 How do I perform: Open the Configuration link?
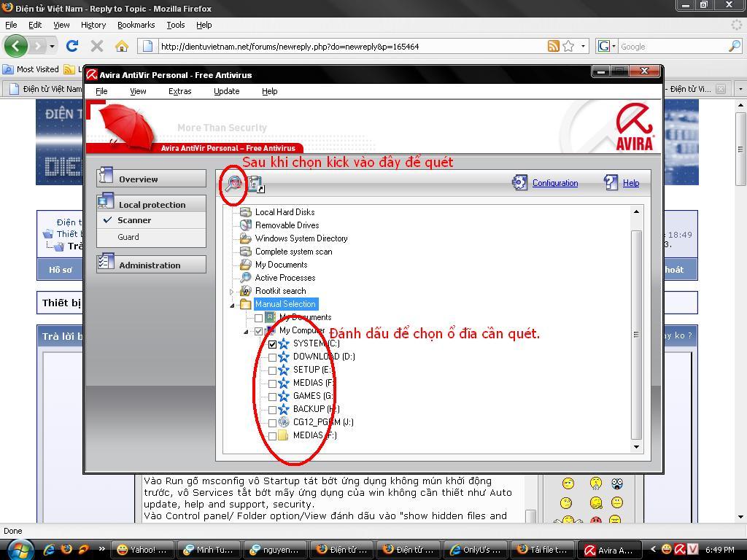pyautogui.click(x=555, y=183)
